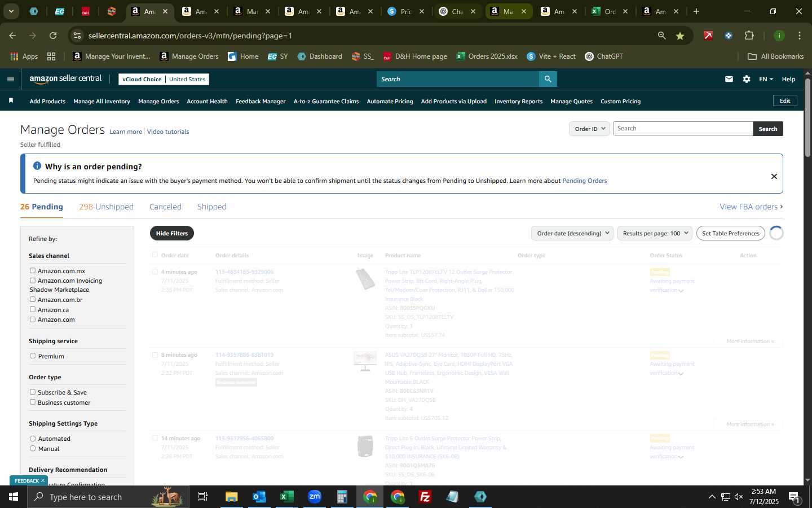The image size is (812, 508).
Task: Open Excel from the Windows taskbar
Action: point(286,497)
